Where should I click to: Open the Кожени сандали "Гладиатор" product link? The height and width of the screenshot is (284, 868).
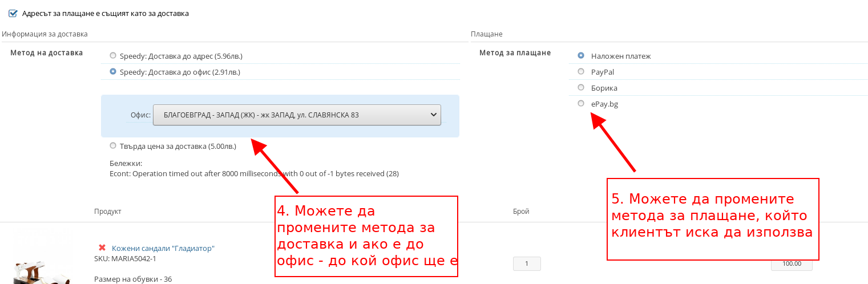coord(163,249)
